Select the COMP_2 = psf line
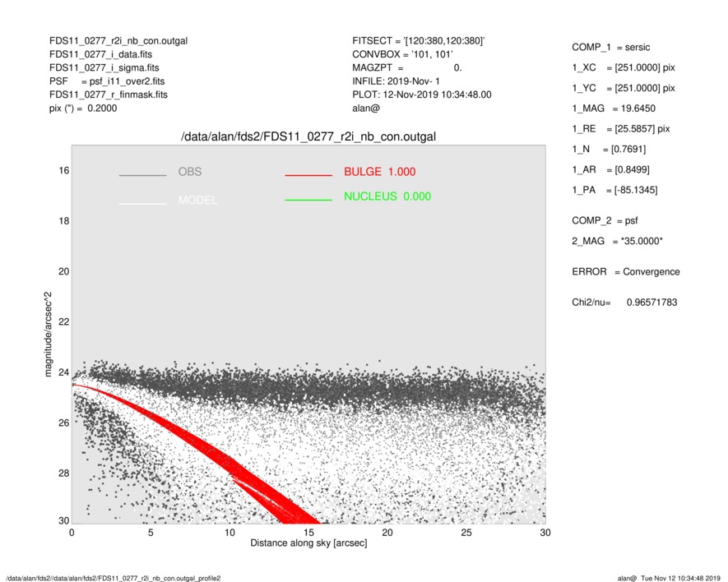Image resolution: width=728 pixels, height=582 pixels. click(x=605, y=220)
